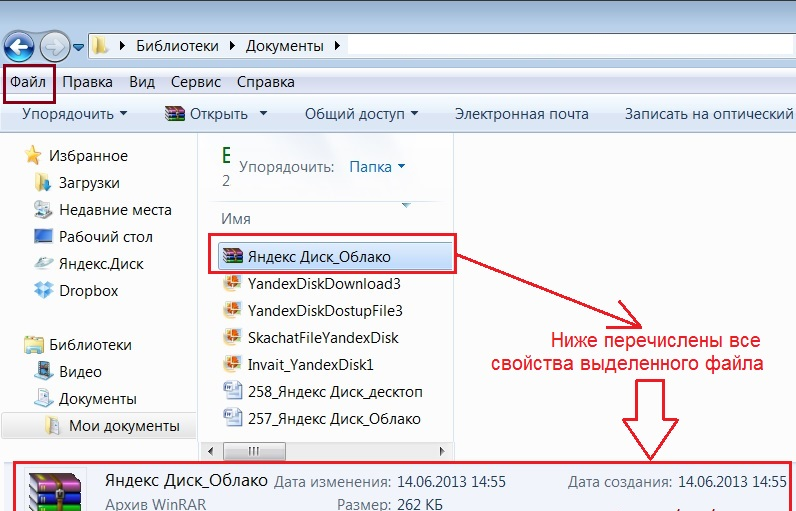Open the Папка arrangement dropdown
This screenshot has width=796, height=511.
click(x=377, y=166)
